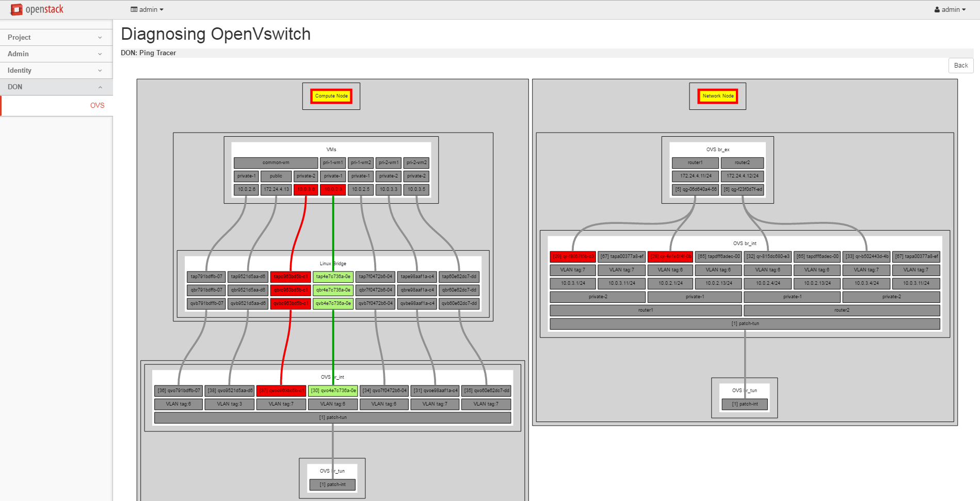Image resolution: width=980 pixels, height=501 pixels.
Task: Collapse the DON sidebar section
Action: pyautogui.click(x=56, y=87)
